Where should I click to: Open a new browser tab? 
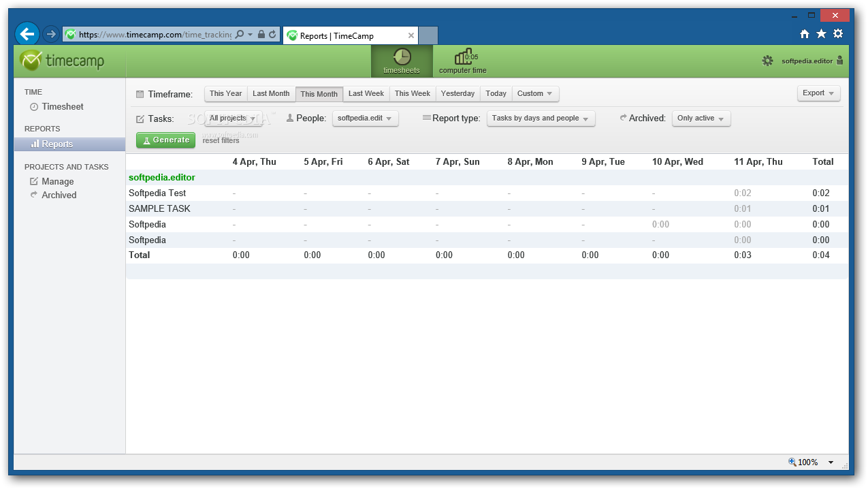428,35
